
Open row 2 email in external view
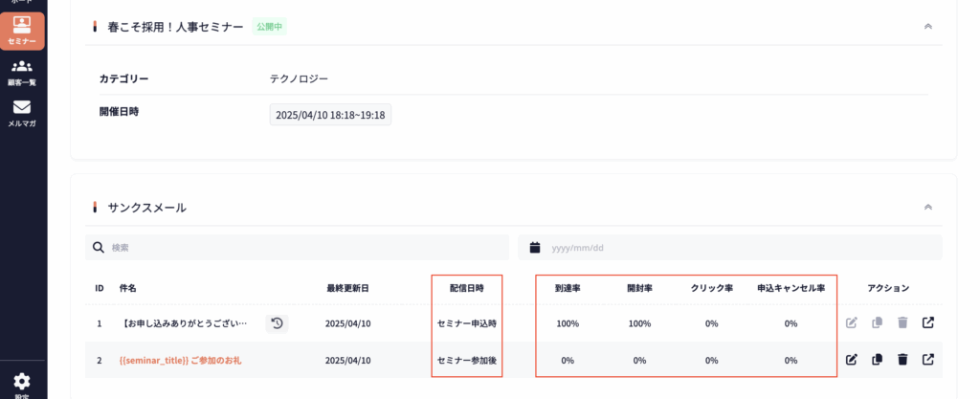point(927,360)
